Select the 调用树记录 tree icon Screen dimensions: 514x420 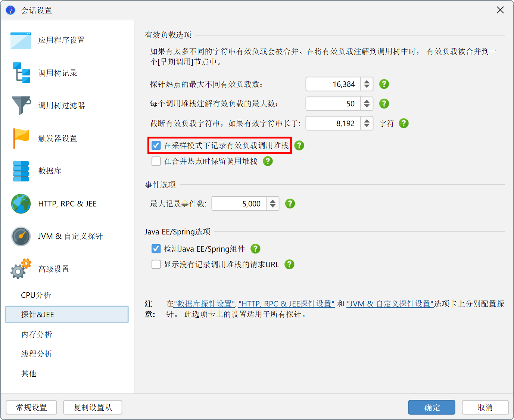[21, 73]
